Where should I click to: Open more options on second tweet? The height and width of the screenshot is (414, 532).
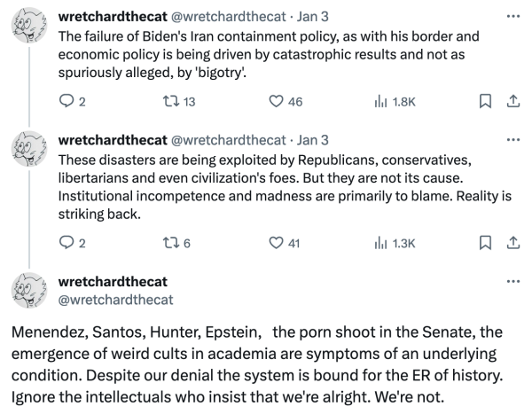(512, 140)
